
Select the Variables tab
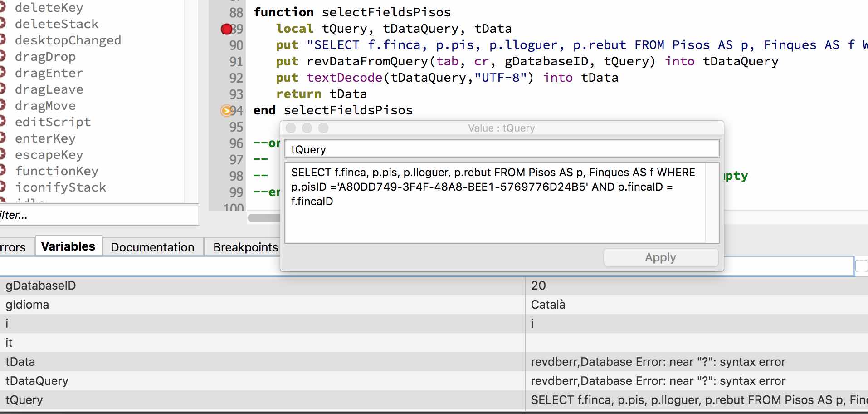click(x=68, y=246)
